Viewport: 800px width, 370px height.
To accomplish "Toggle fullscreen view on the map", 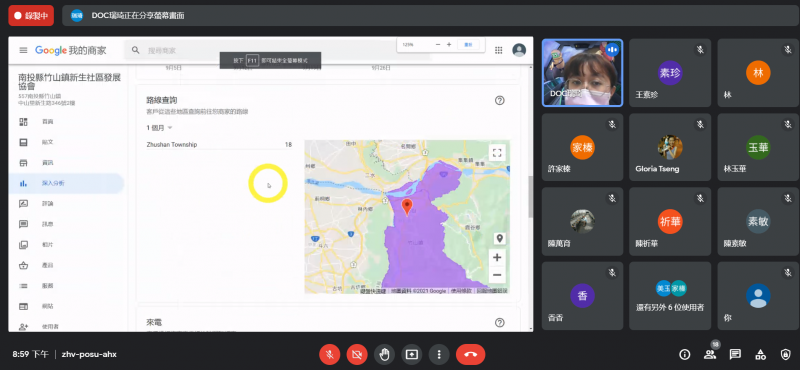I will [x=497, y=153].
